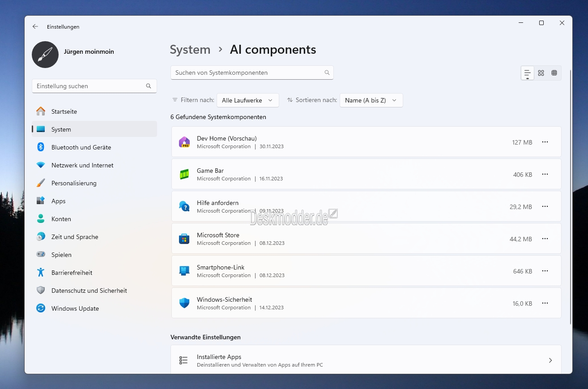
Task: Go to Windows Update page
Action: pos(94,308)
